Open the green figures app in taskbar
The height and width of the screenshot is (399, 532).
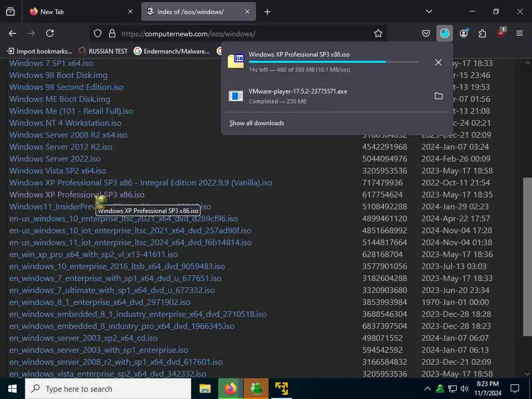[256, 389]
